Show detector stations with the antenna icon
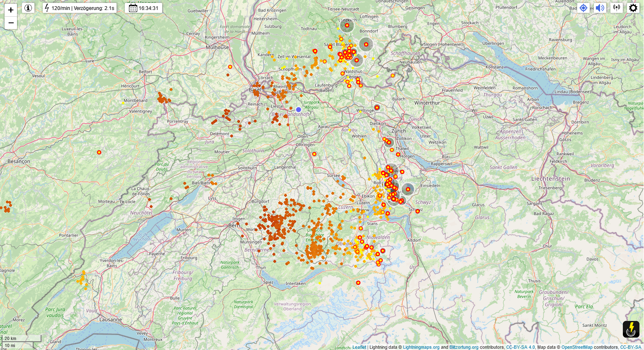Image resolution: width=644 pixels, height=350 pixels. coord(617,8)
